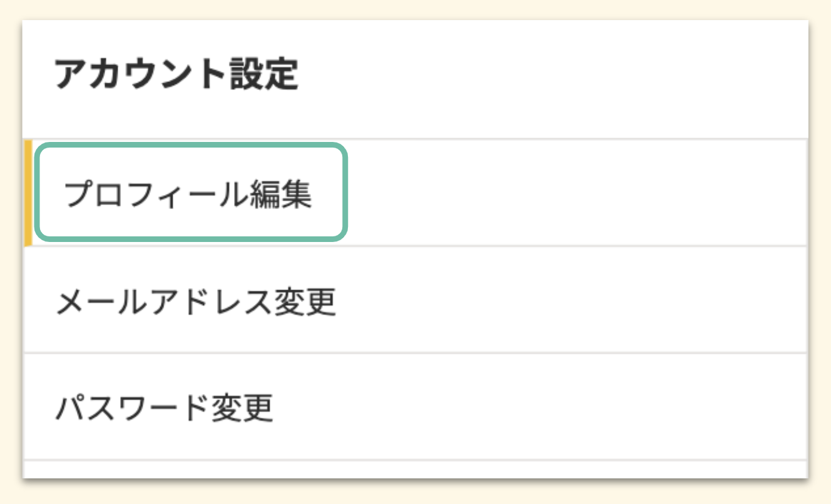The image size is (831, 504).
Task: Go to パスワード変更 settings
Action: pos(164,408)
